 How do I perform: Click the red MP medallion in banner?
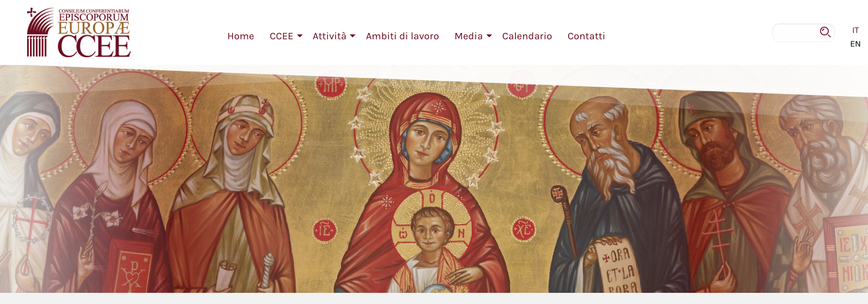click(330, 85)
